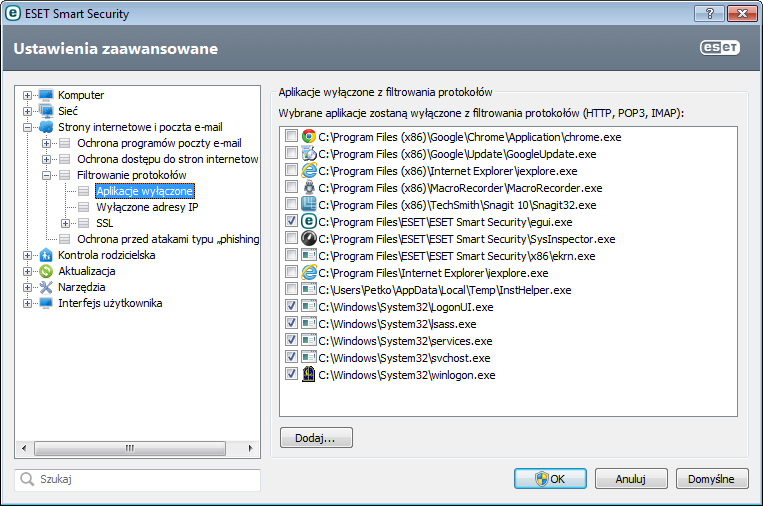Select Aplikacje wyłączone tree item
This screenshot has height=506, width=763.
(x=145, y=191)
